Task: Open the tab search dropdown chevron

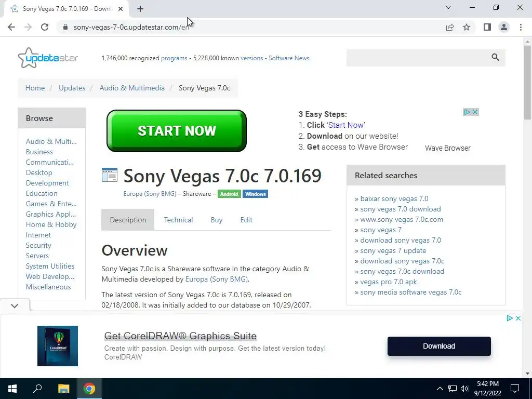Action: [448, 7]
